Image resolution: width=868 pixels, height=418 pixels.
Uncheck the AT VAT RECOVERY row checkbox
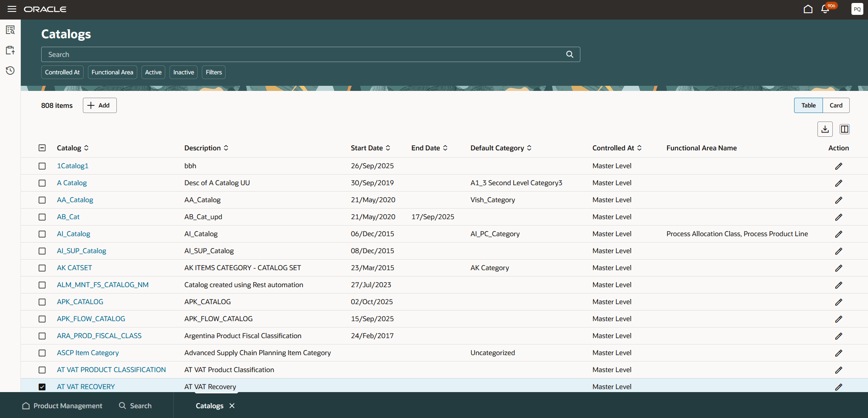coord(42,387)
